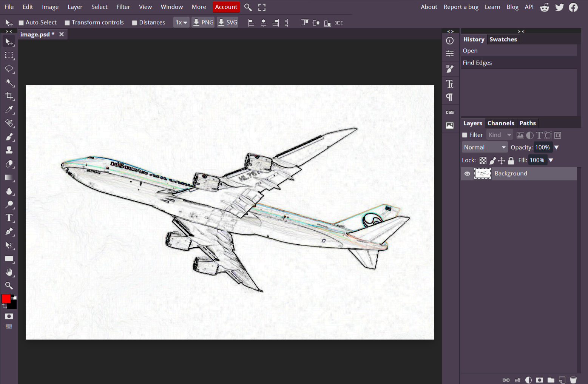
Task: Select the Eraser tool
Action: pyautogui.click(x=9, y=164)
